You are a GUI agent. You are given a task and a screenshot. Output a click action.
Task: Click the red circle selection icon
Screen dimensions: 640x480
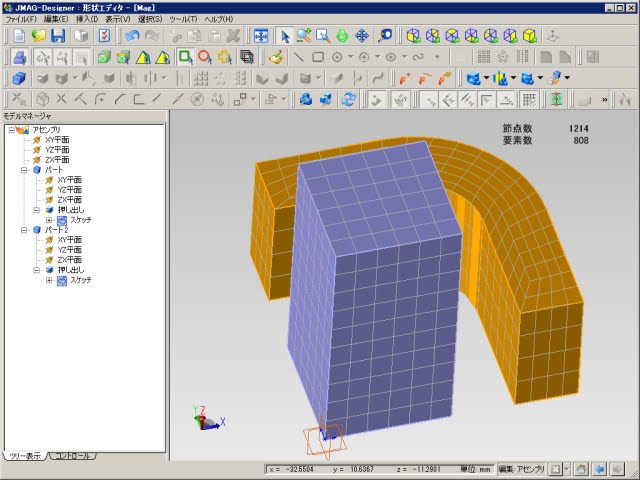click(205, 56)
